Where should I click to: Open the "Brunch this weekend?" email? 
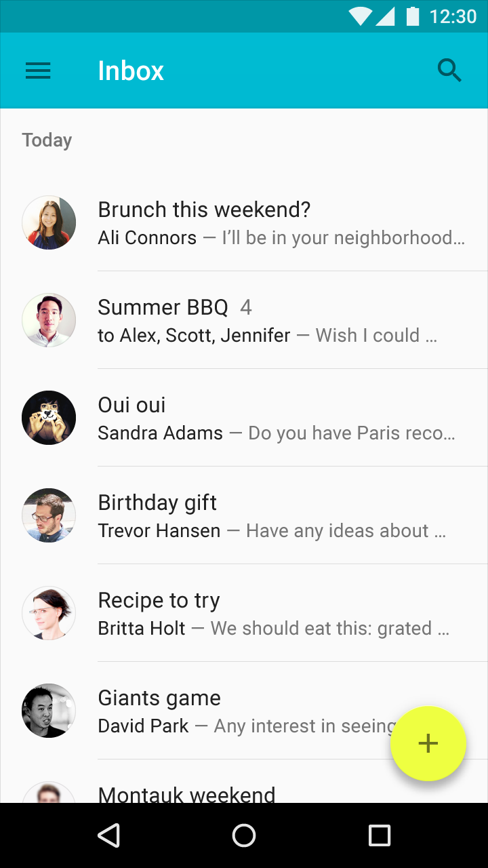click(244, 222)
